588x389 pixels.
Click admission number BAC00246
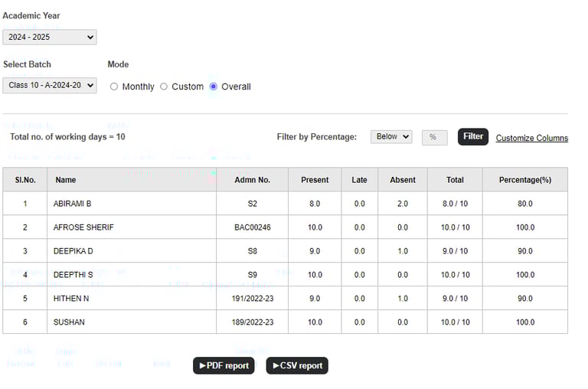tap(253, 227)
